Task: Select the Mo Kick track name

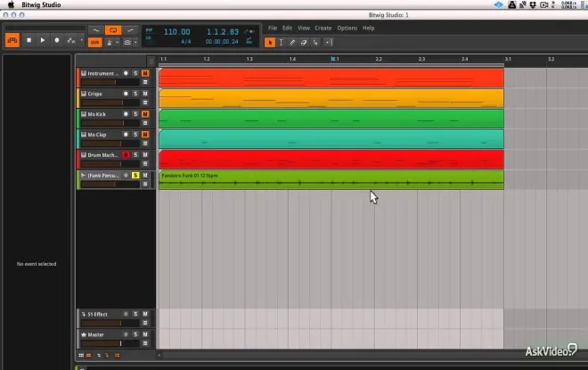Action: point(97,114)
